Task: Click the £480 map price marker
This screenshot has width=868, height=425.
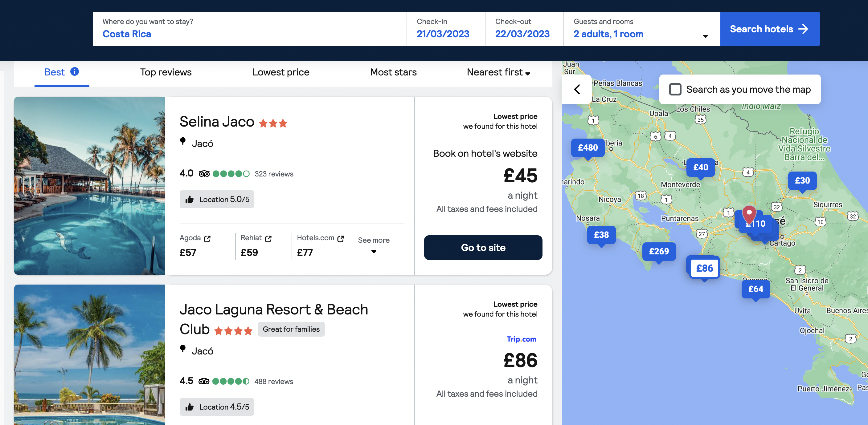Action: click(x=588, y=148)
